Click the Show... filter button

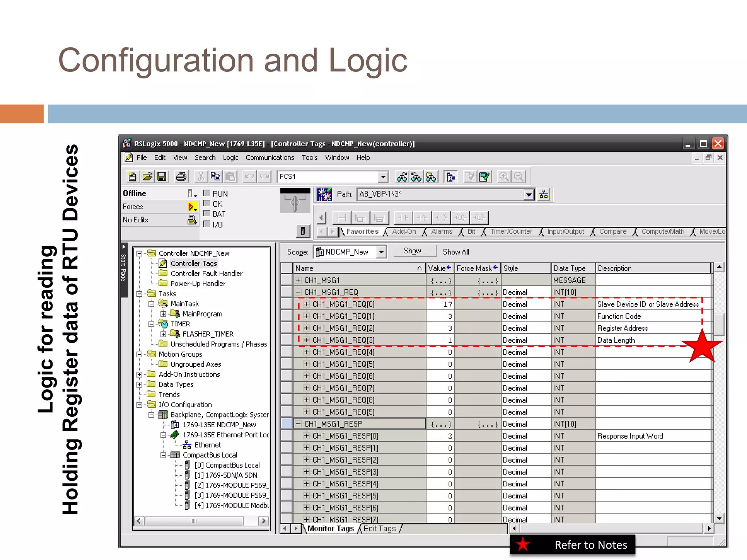pos(415,251)
